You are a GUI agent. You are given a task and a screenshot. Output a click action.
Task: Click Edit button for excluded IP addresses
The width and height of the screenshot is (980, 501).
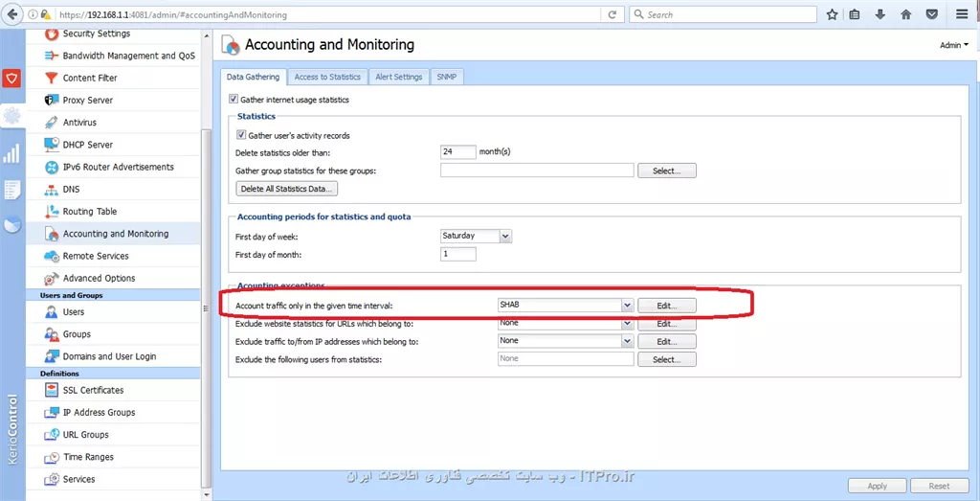click(667, 342)
